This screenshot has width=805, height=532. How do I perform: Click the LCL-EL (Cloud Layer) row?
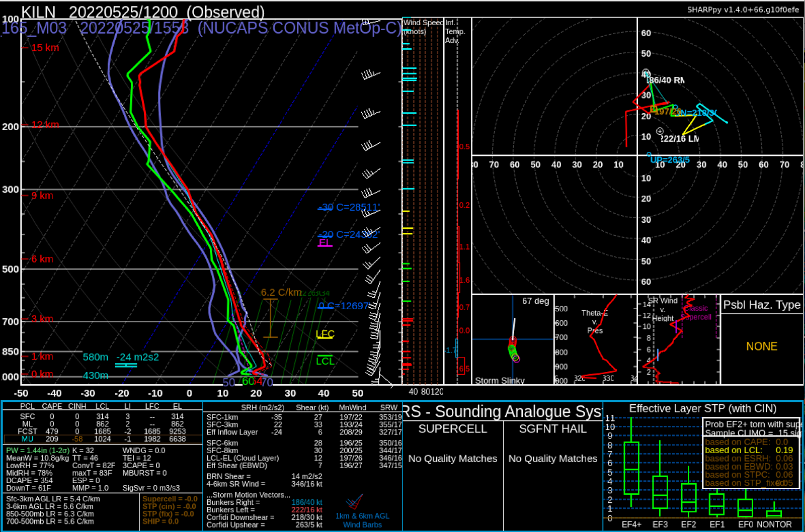[x=304, y=458]
